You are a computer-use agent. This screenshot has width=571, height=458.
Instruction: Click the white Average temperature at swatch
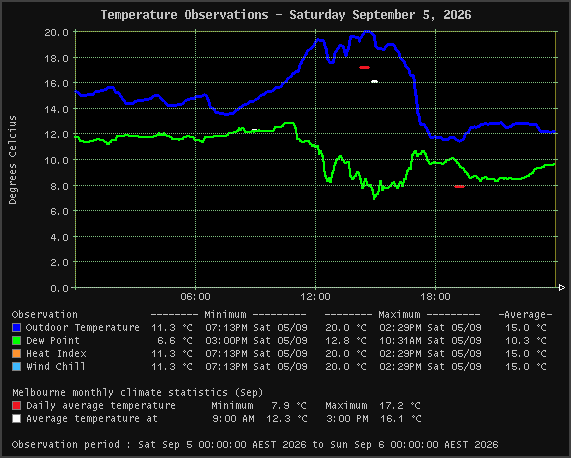pyautogui.click(x=16, y=419)
